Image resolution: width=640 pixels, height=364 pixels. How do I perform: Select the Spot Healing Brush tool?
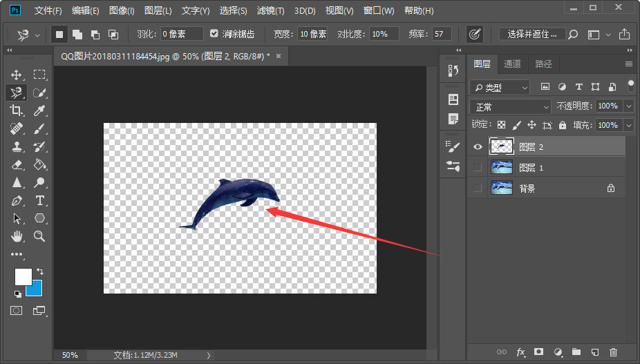coord(17,128)
